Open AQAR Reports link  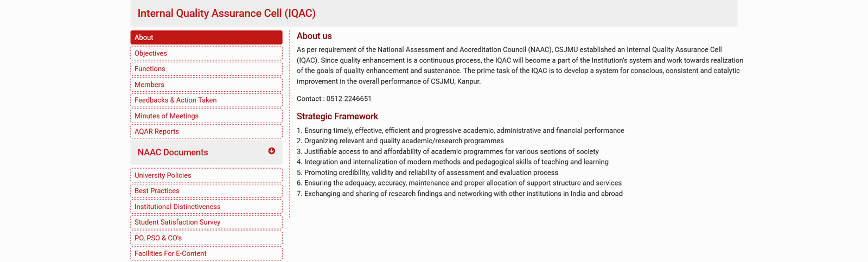tap(157, 131)
